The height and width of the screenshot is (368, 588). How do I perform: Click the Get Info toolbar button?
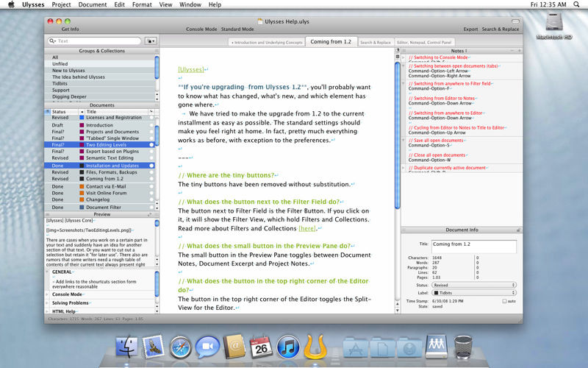click(70, 29)
